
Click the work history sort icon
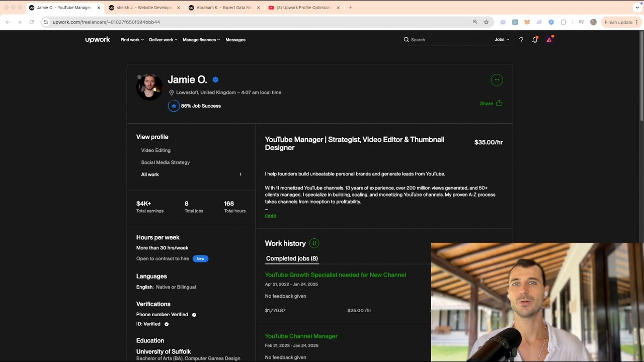click(314, 243)
